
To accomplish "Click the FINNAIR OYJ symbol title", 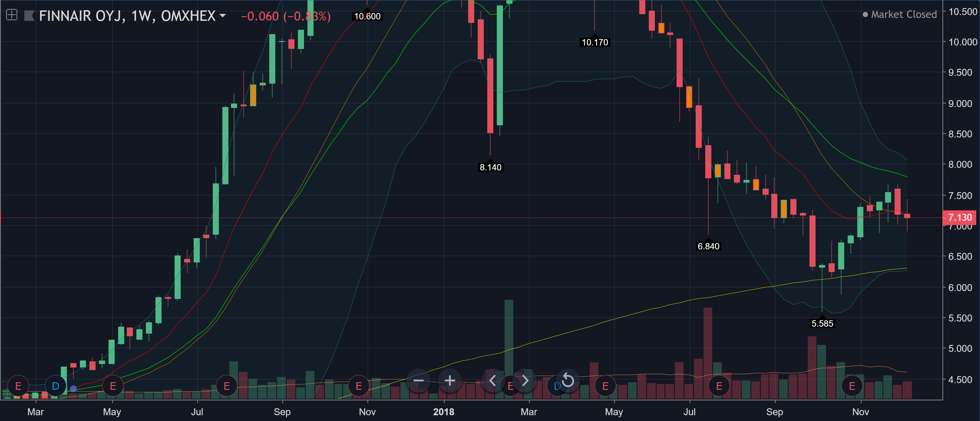I will 80,16.
